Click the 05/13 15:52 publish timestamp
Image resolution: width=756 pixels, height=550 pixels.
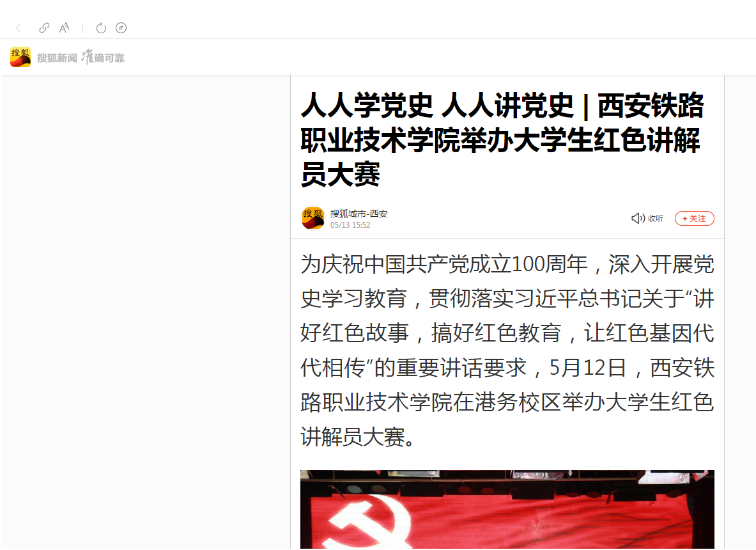tap(350, 225)
